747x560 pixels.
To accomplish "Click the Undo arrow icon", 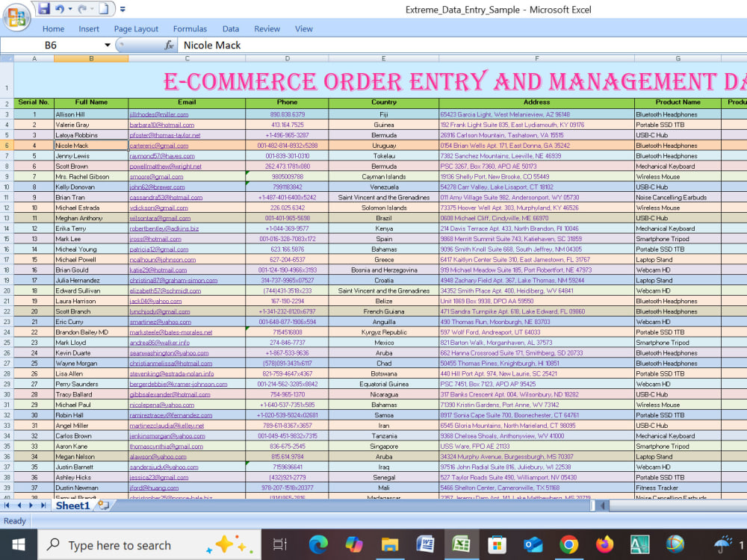I will 60,8.
